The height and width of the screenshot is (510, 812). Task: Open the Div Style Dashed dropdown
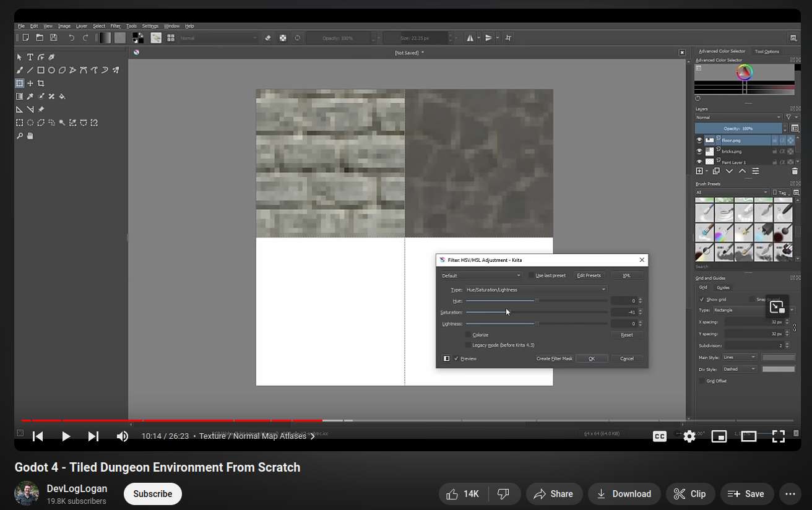tap(740, 369)
